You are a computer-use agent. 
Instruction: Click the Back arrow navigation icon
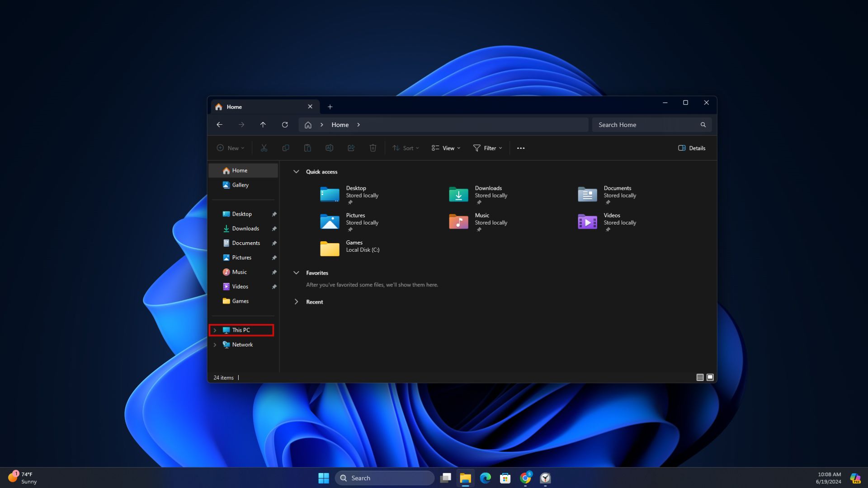tap(219, 125)
